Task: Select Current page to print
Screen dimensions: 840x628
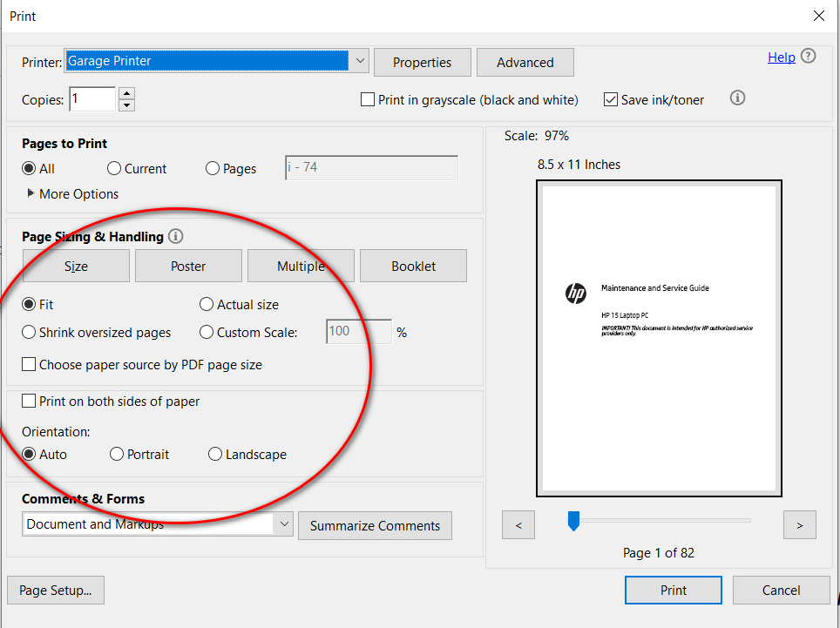Action: pos(113,168)
